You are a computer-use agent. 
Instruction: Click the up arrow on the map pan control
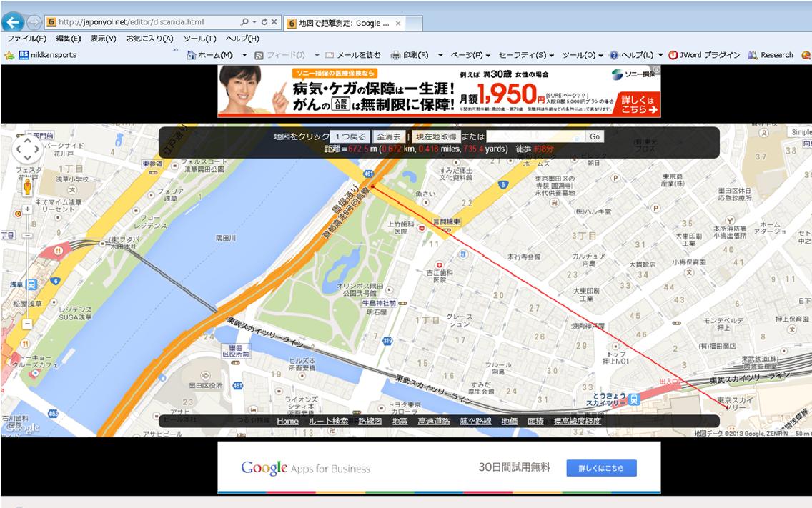click(27, 140)
